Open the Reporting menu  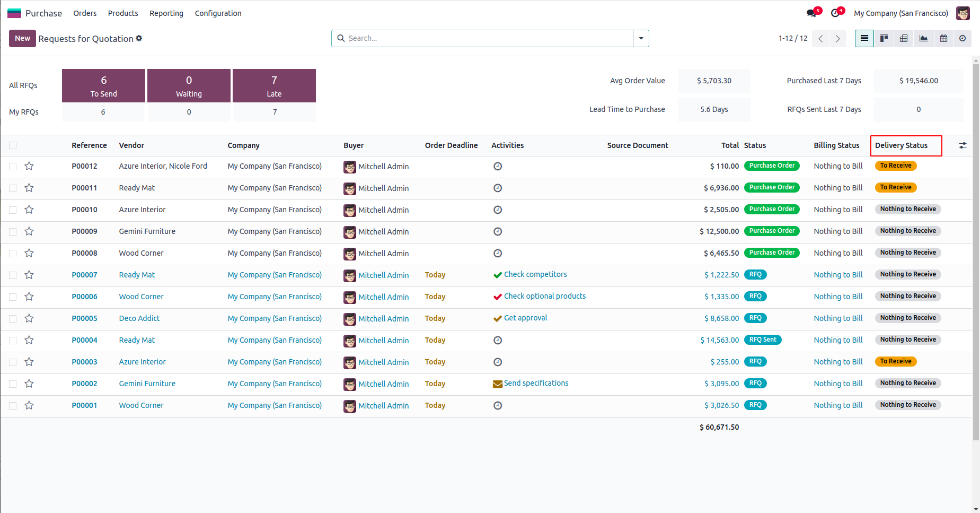pyautogui.click(x=166, y=13)
